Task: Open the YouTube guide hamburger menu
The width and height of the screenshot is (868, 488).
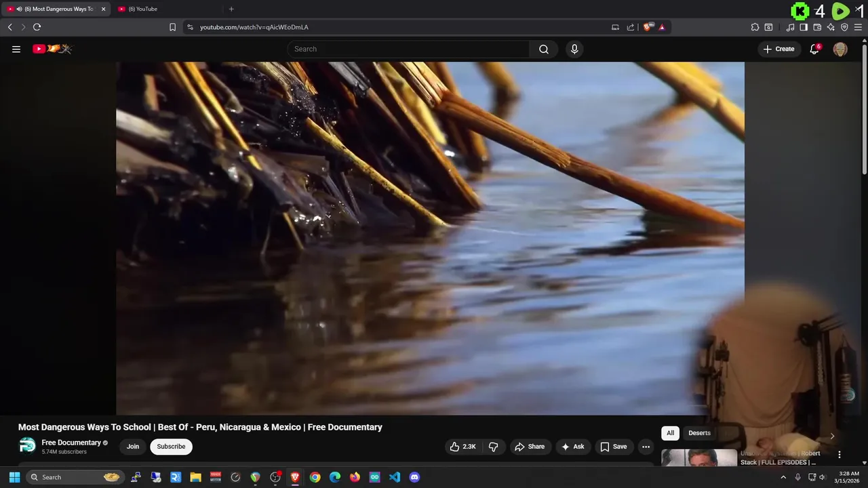Action: (x=16, y=49)
